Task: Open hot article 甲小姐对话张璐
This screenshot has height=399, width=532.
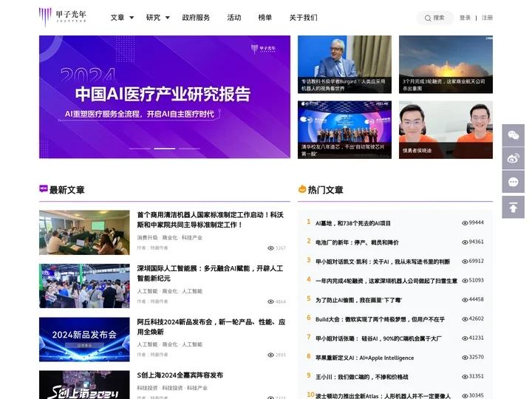Action: click(378, 338)
